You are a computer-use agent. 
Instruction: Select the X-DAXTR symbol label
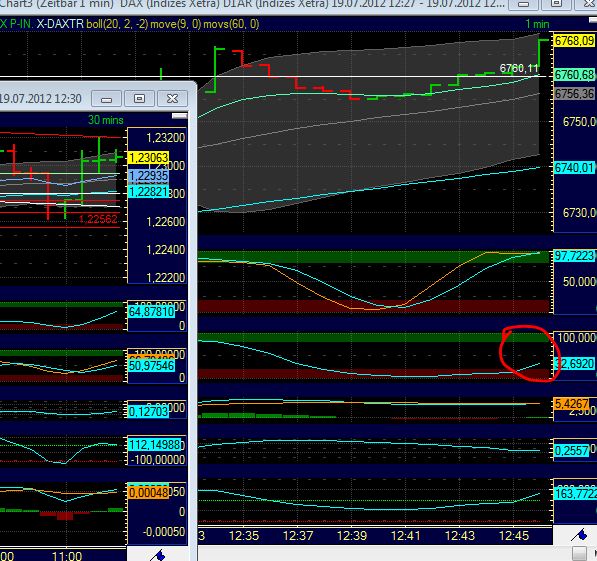[x=60, y=24]
